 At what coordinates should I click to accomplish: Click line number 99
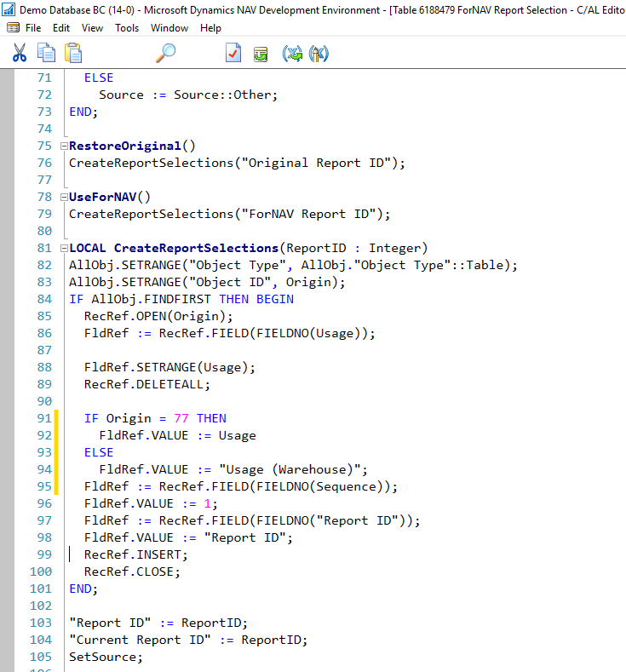[x=44, y=554]
